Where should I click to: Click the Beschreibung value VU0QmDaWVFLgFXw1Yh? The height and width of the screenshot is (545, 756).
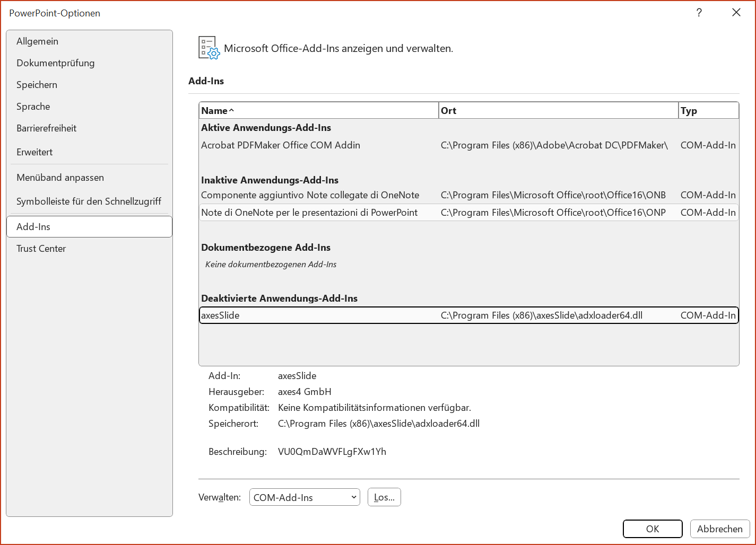(x=332, y=452)
